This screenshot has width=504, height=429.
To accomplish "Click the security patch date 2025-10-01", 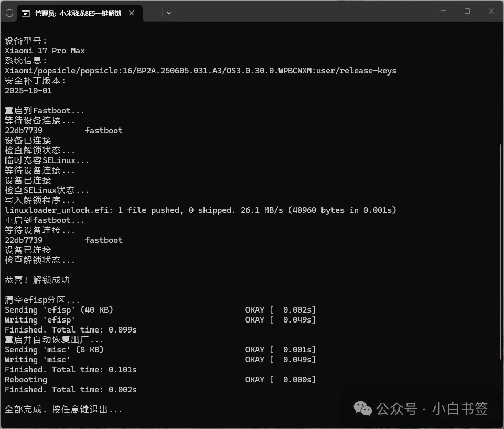I will coord(28,91).
